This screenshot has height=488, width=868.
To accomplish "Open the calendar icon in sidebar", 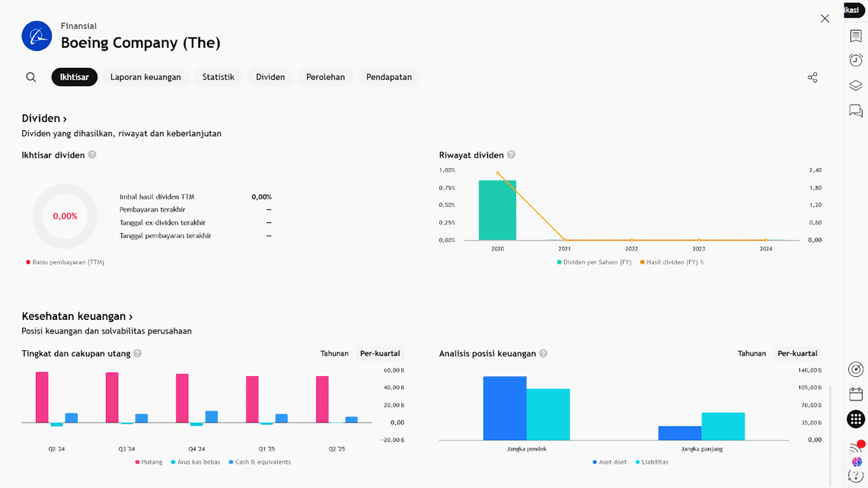I will pos(856,394).
